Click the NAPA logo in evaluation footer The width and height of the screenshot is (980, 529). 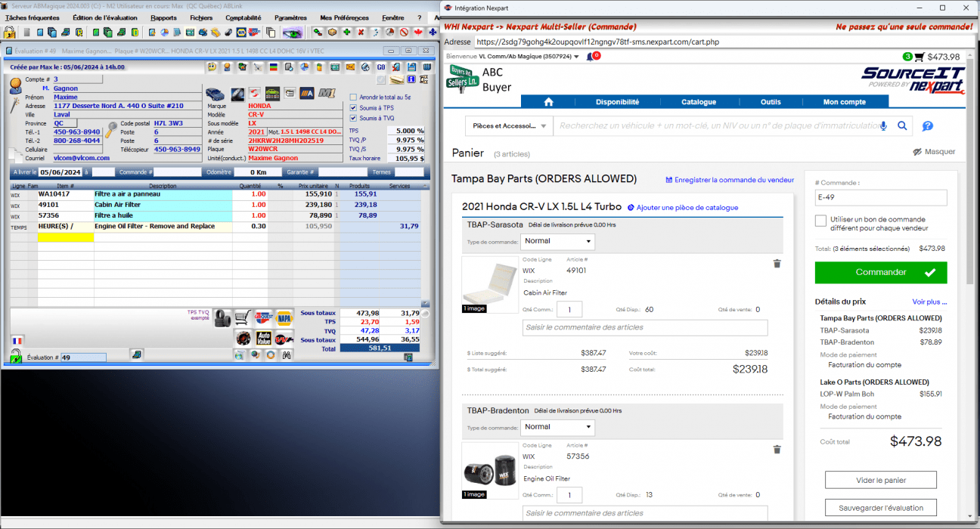(284, 318)
